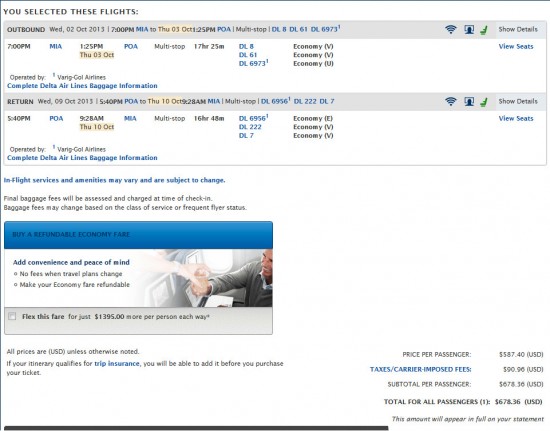Click Taxes/Carrier-Imposed Fees link

pos(421,369)
